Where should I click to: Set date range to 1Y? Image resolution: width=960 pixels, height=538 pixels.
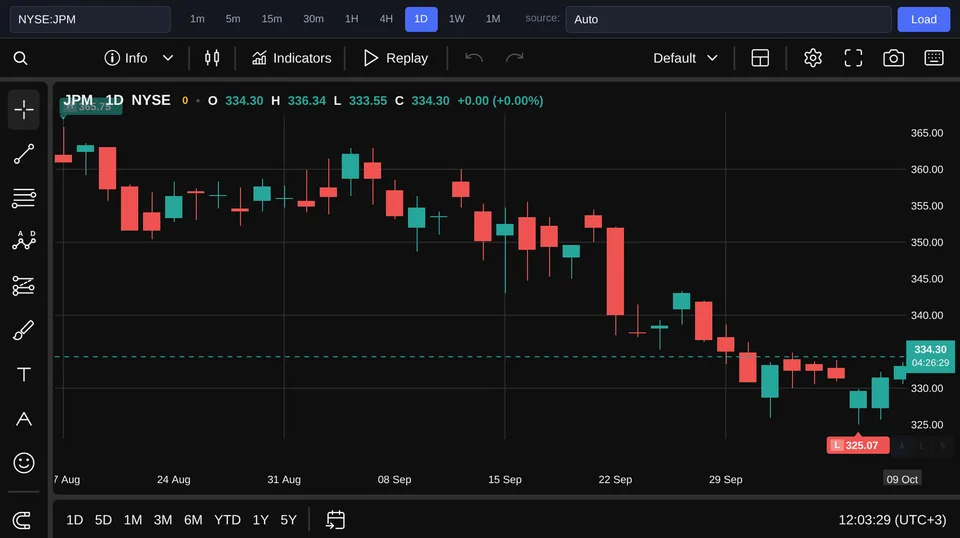click(261, 520)
